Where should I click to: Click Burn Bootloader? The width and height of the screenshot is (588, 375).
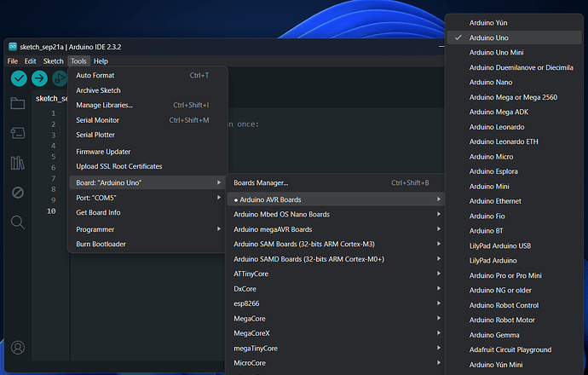pos(147,244)
